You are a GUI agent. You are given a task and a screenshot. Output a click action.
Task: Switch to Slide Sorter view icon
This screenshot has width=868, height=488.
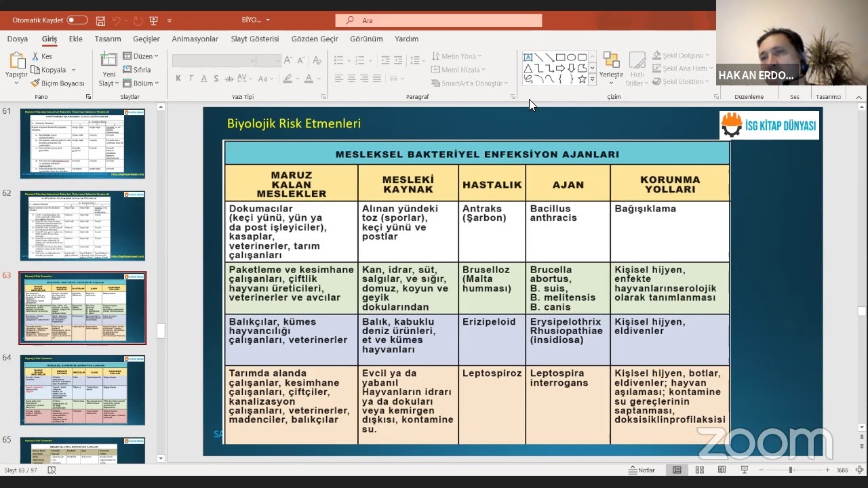[x=699, y=470]
